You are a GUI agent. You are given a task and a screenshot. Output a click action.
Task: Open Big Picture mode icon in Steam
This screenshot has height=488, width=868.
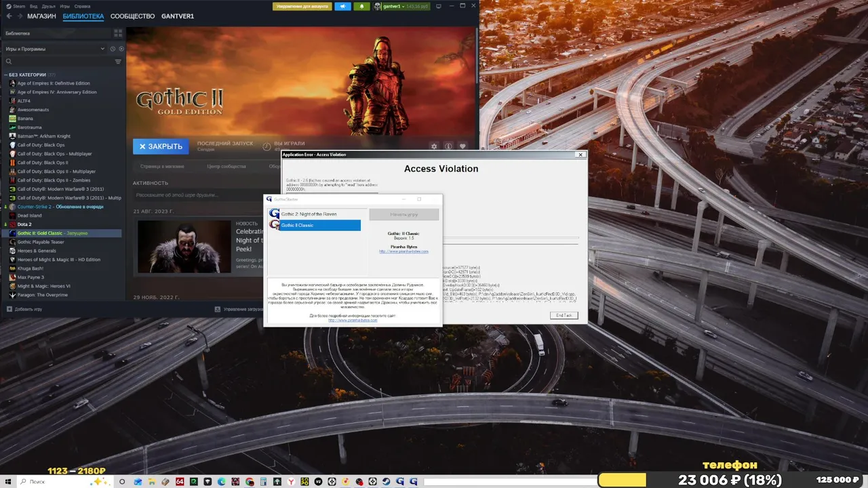pos(439,6)
